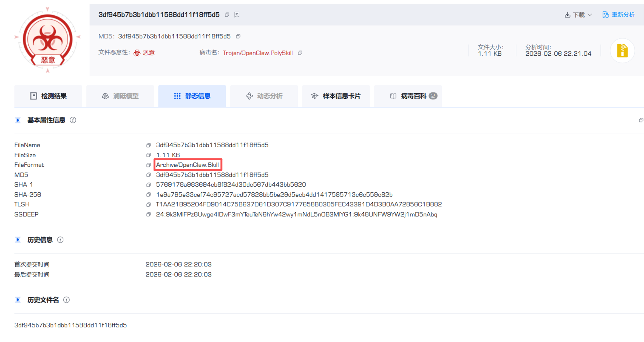Show info tooltip for 基本属性信息
The image size is (644, 342).
click(73, 120)
